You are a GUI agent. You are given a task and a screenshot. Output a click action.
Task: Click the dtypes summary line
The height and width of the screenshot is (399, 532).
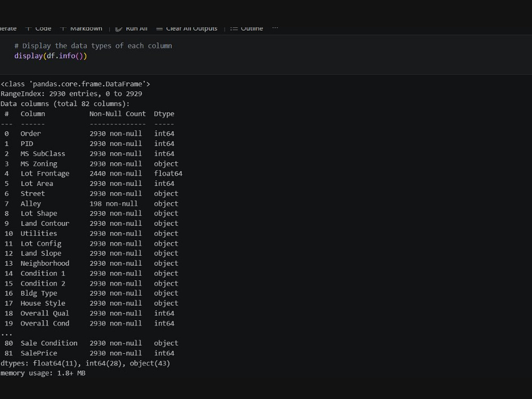[85, 363]
